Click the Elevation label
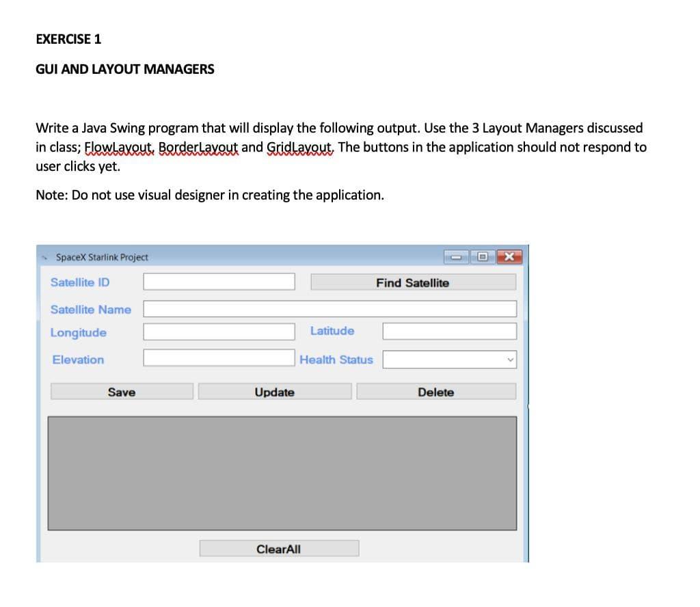Viewport: 700px width, 607px height. (78, 360)
